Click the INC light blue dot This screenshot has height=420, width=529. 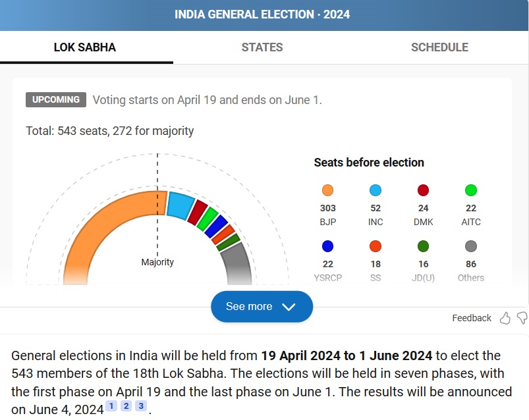pos(376,191)
